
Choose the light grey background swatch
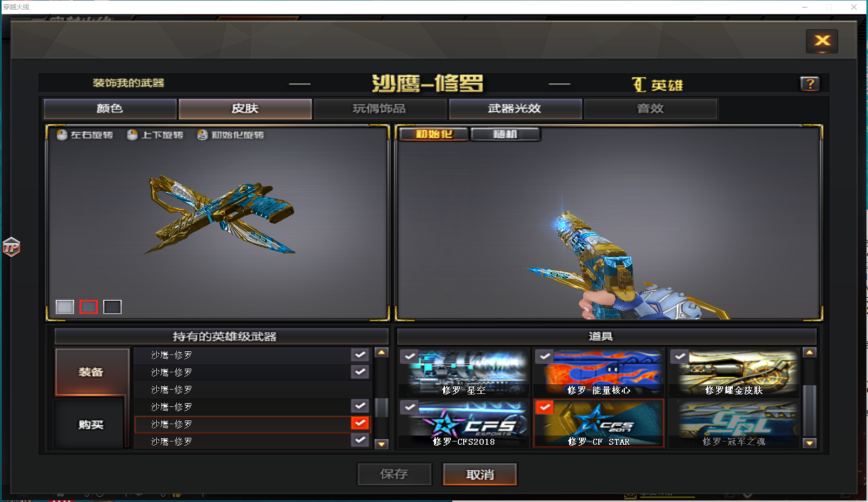pyautogui.click(x=65, y=307)
